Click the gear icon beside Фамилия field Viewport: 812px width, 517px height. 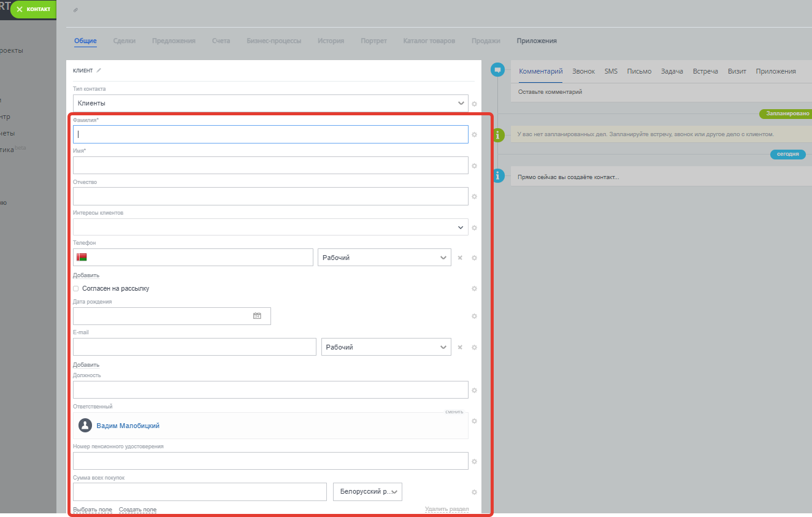click(x=474, y=135)
